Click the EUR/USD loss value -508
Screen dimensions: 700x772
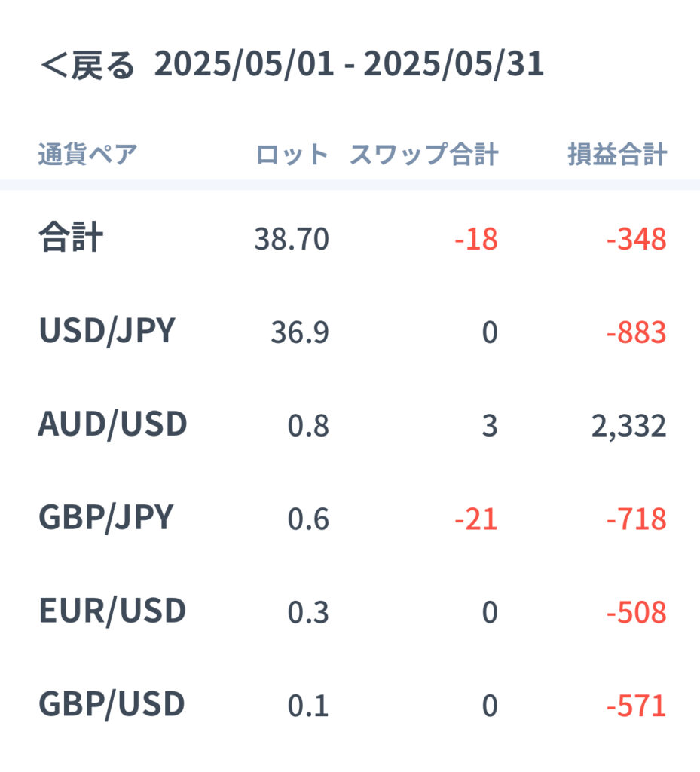coord(637,613)
